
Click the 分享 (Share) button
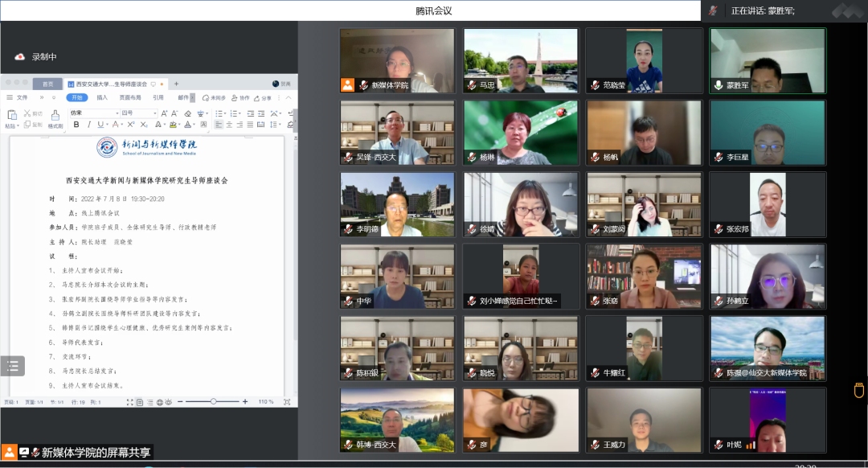pos(264,97)
